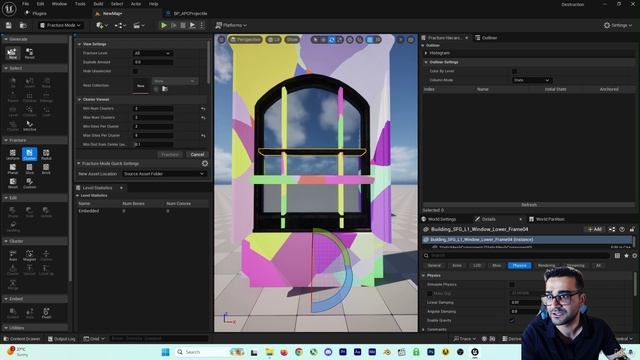Select the Uniform fracture tool
The image size is (640, 360).
[13, 154]
